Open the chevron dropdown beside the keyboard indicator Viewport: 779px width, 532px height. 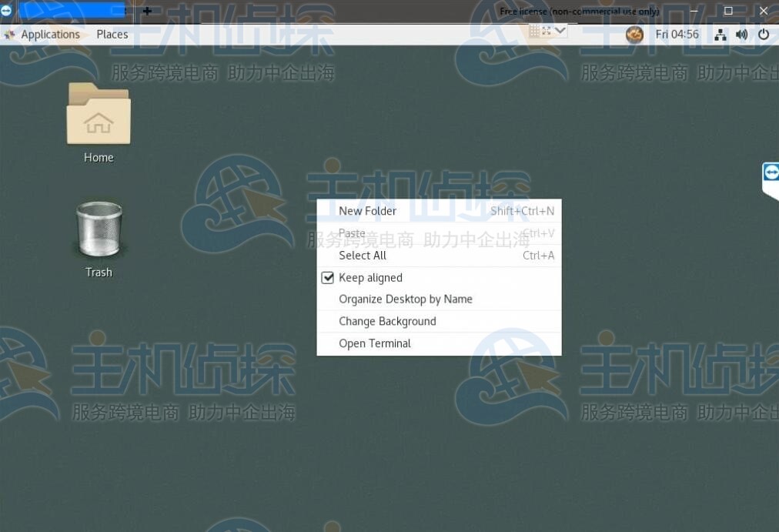(x=560, y=29)
